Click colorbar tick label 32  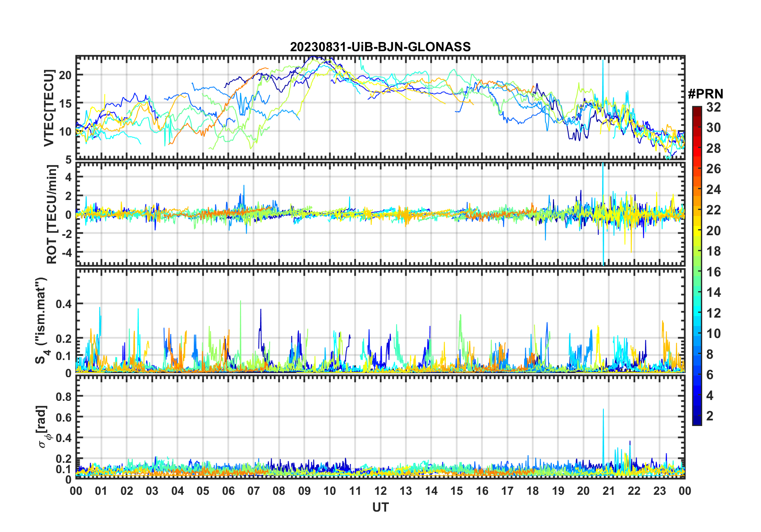713,107
